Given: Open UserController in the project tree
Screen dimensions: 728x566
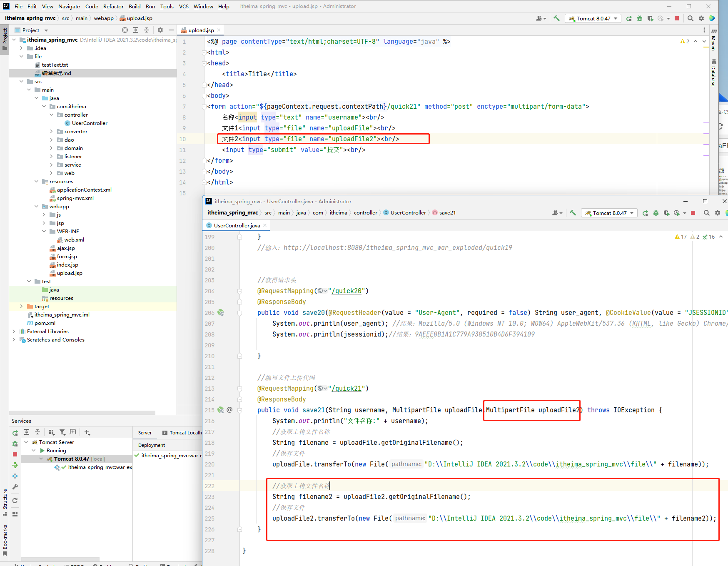Looking at the screenshot, I should (90, 123).
